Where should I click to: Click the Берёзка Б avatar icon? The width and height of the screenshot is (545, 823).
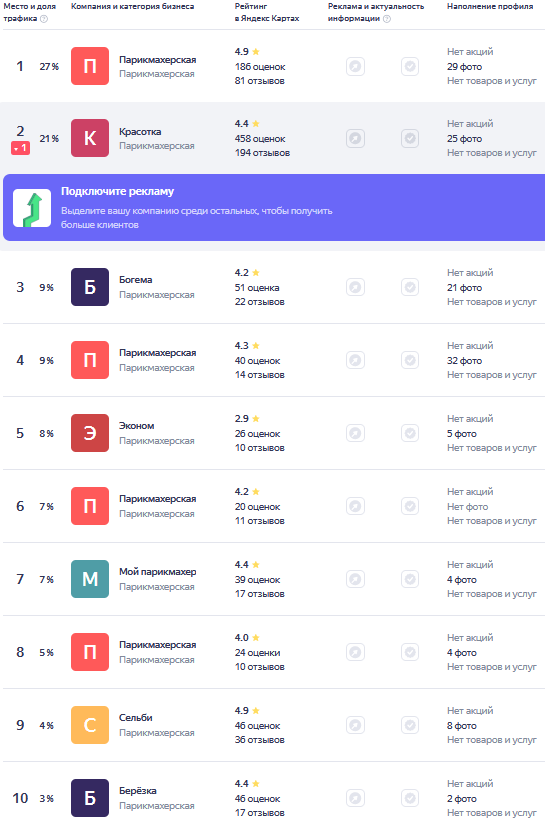90,798
